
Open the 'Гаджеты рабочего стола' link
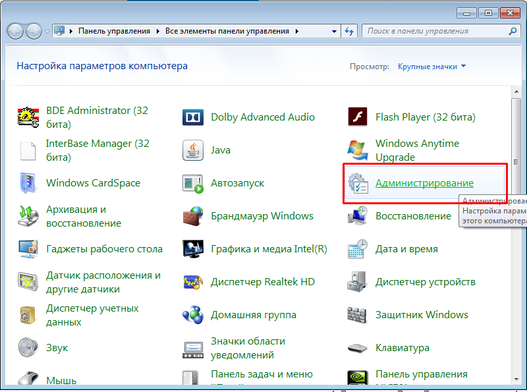coord(104,249)
